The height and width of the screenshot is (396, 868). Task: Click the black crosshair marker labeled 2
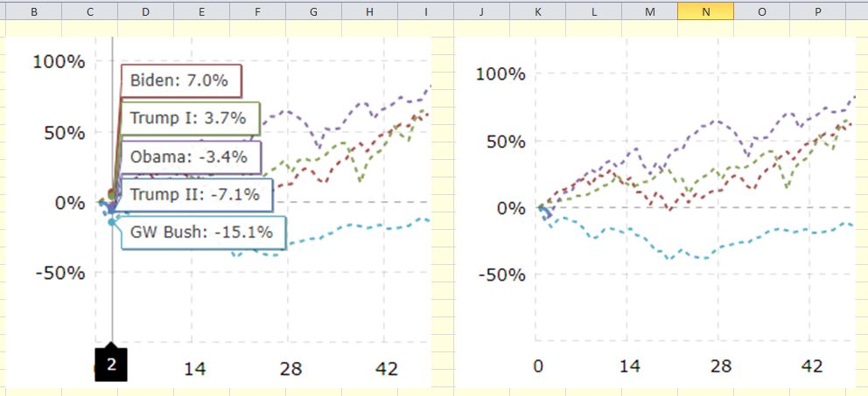[x=111, y=364]
